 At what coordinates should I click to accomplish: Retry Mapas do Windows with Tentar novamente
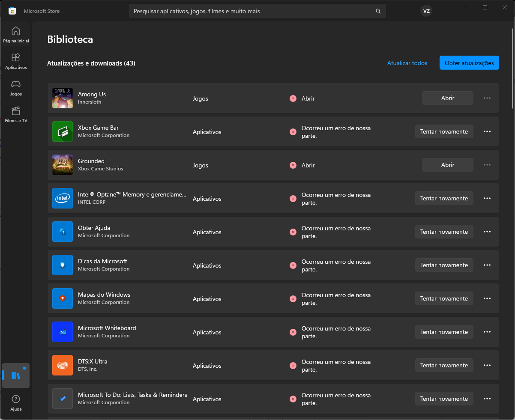click(444, 298)
